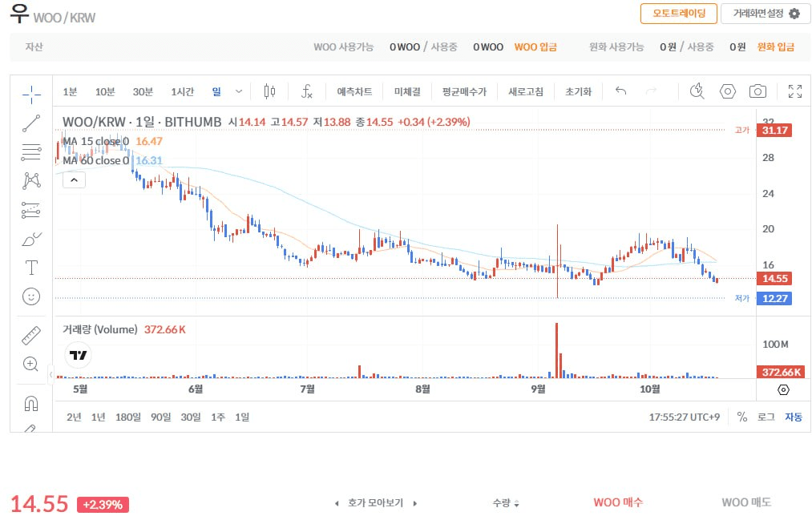Click the WOO 입금 link
Image resolution: width=812 pixels, height=516 pixels.
tap(535, 47)
